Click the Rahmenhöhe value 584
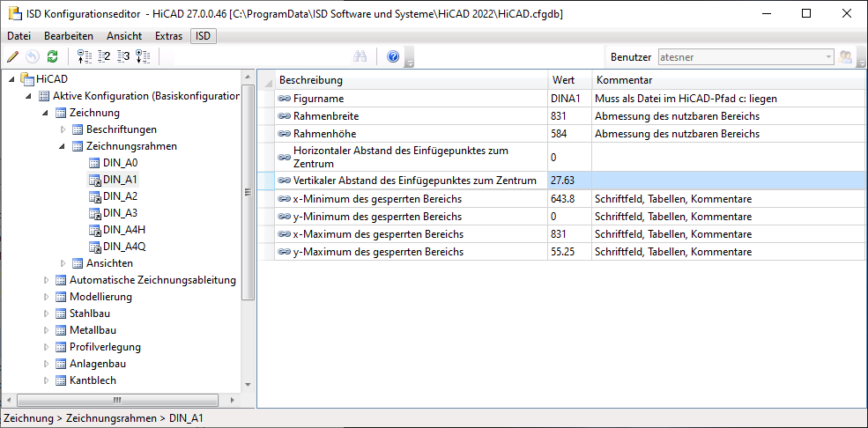Viewport: 868px width, 428px height. click(570, 134)
